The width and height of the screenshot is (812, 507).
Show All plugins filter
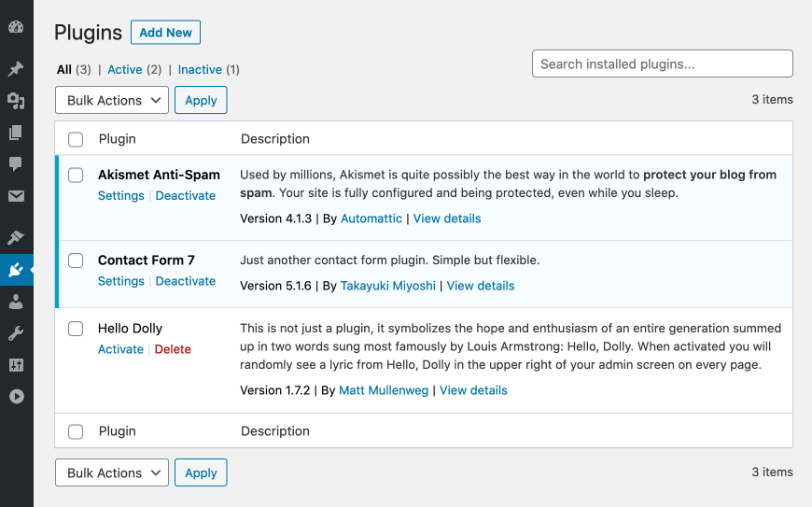click(64, 69)
